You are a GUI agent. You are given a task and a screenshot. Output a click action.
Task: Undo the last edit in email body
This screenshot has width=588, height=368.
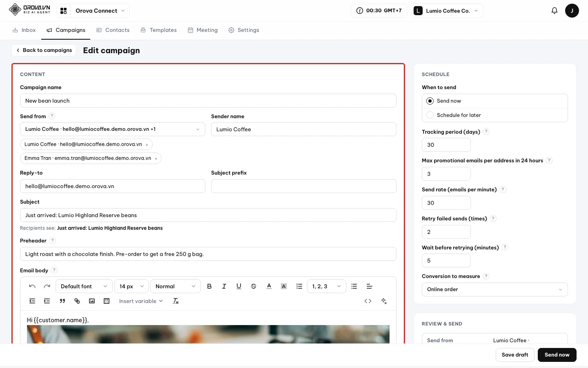[x=32, y=286]
